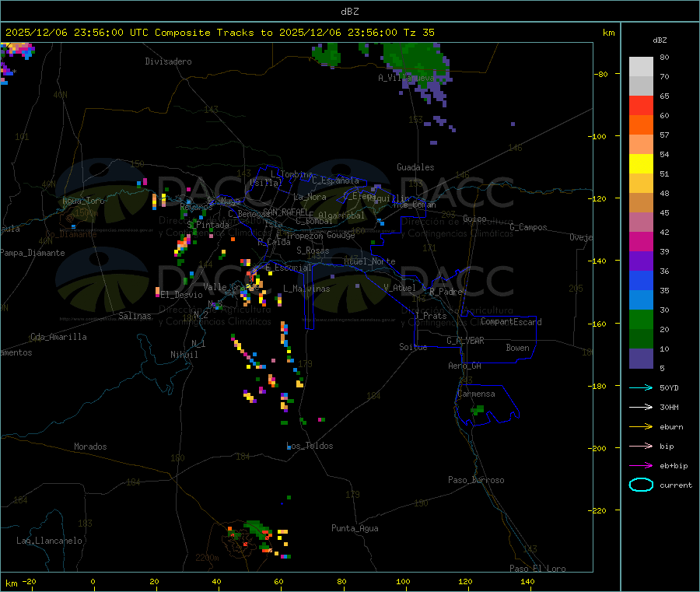The height and width of the screenshot is (592, 700).
Task: Select the Punta_Agua place label
Action: coord(355,528)
